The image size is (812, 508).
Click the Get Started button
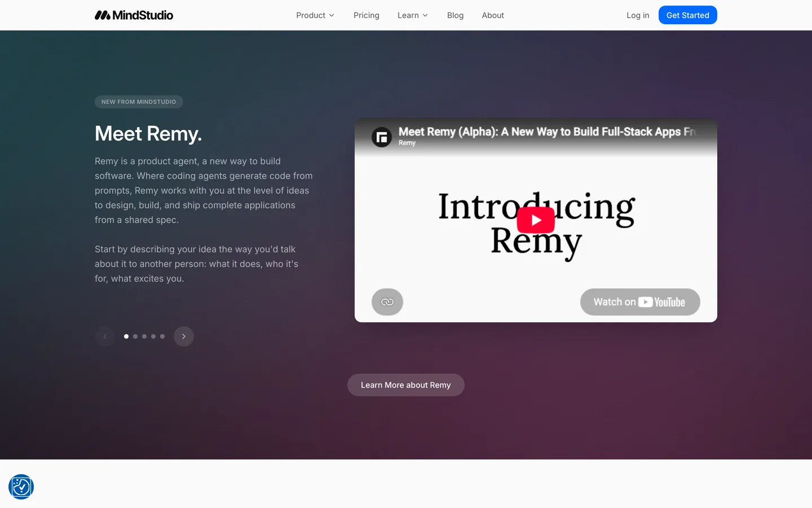tap(688, 15)
